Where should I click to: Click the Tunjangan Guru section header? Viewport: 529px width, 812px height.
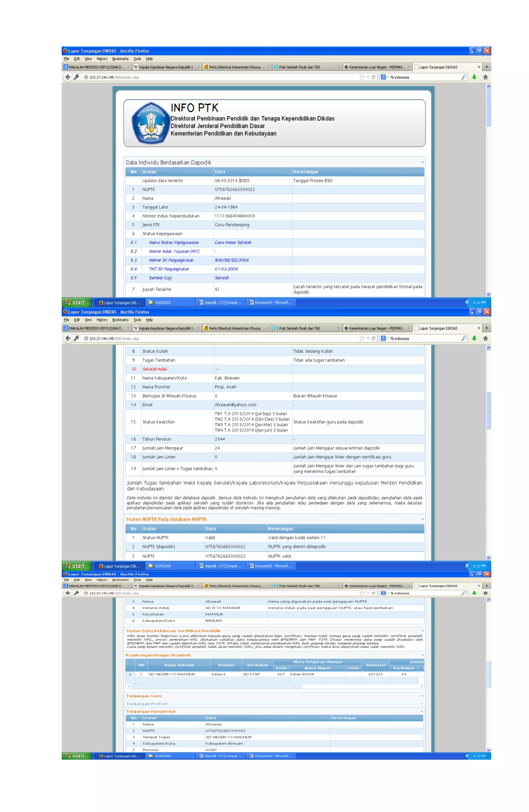coord(144,696)
